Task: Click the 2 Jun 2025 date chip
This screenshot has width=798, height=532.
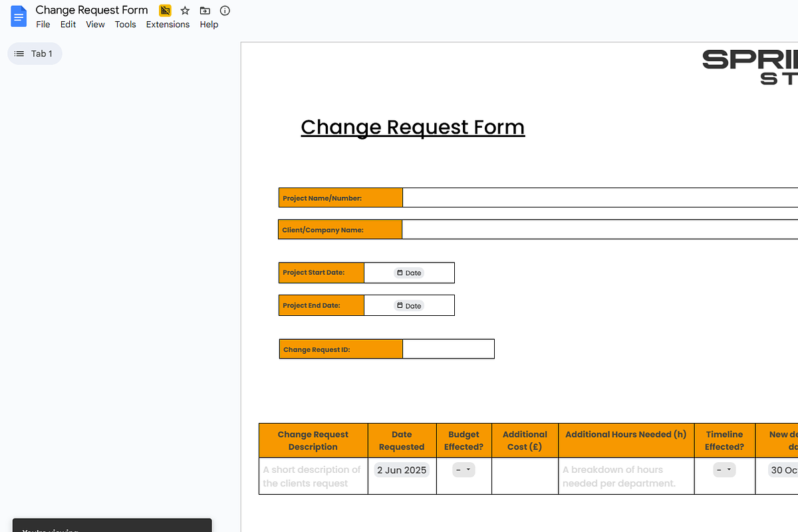Action: click(402, 470)
